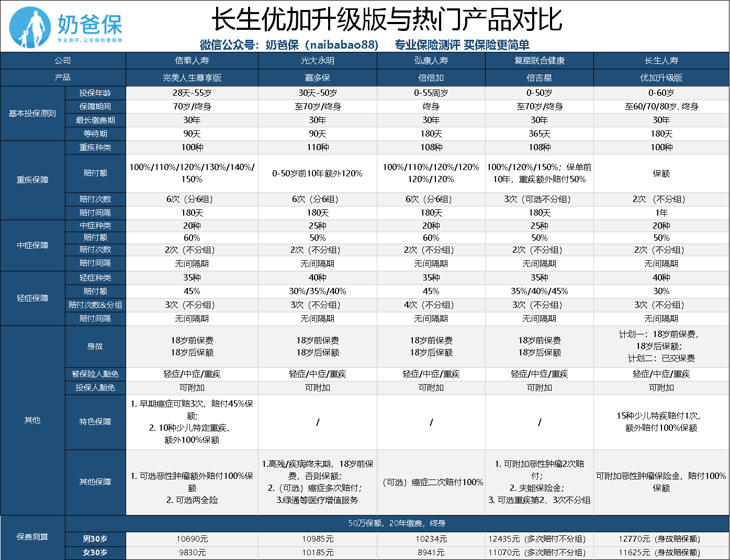Screen dimensions: 730x560
Task: Click the 基本投保原则 section label
Action: (x=32, y=113)
